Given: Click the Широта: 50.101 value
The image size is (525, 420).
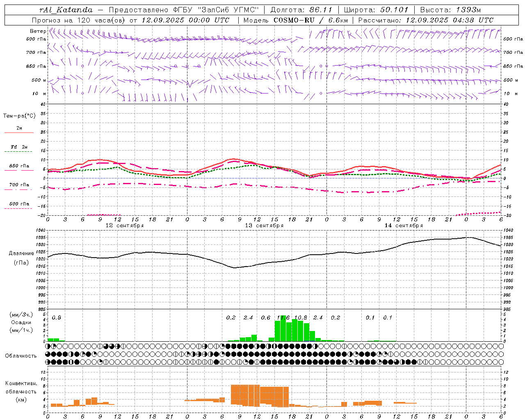Looking at the screenshot, I should (376, 10).
